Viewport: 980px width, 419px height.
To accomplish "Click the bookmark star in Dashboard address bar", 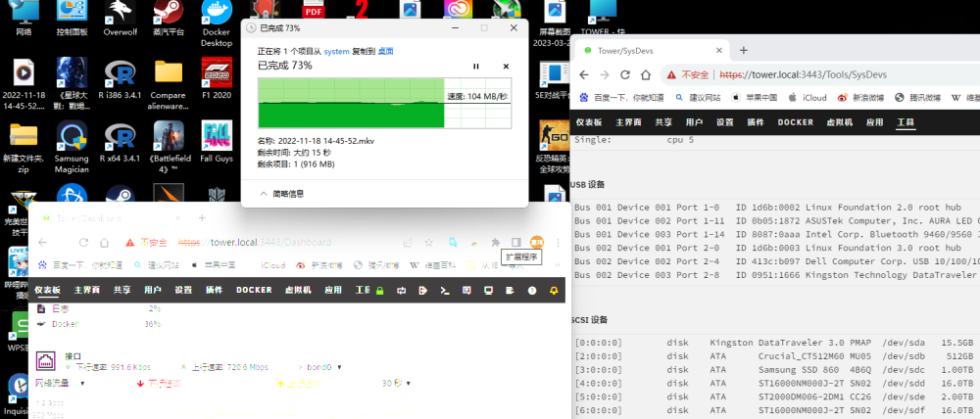I will pos(429,242).
